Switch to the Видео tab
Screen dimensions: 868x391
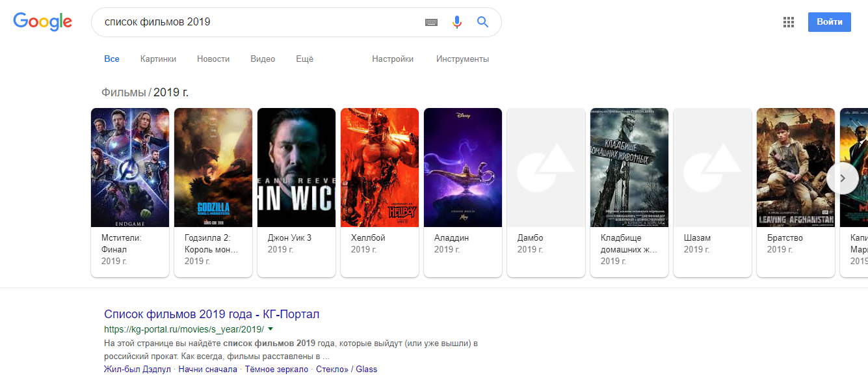pos(263,59)
